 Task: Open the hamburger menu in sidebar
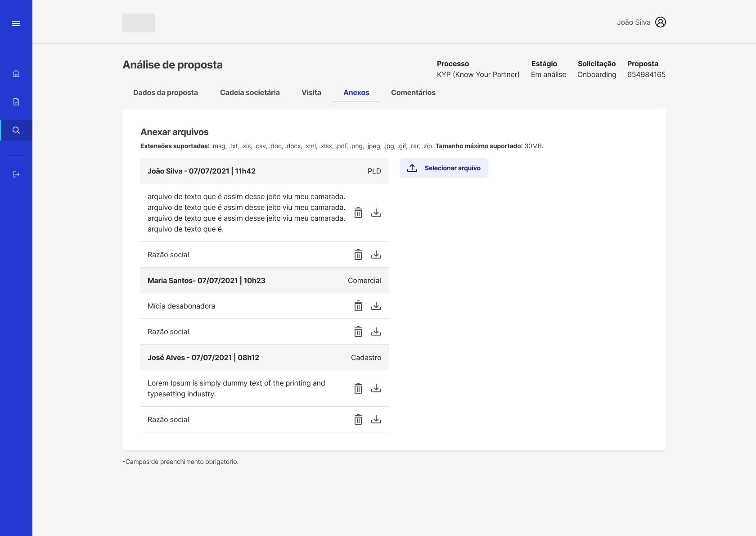pos(16,23)
